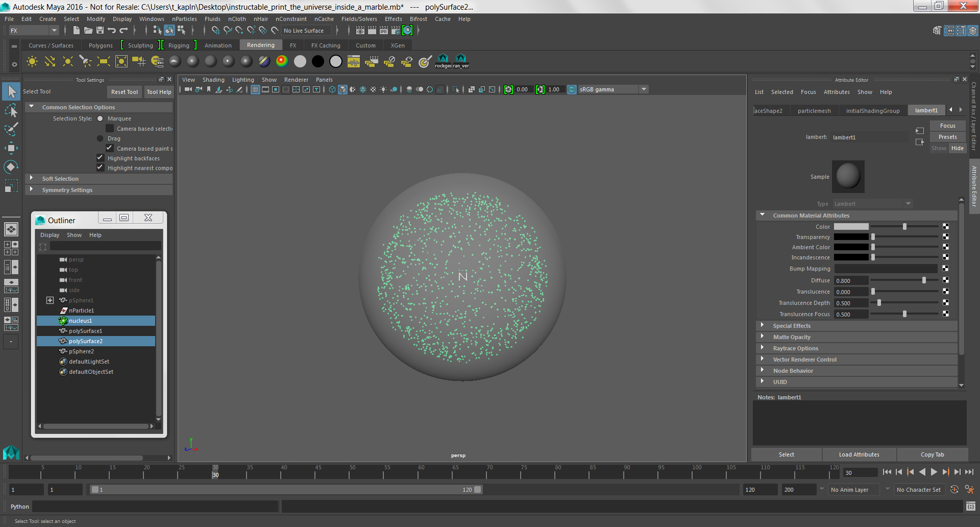Click the Render Settings icon
980x527 pixels.
point(396,31)
